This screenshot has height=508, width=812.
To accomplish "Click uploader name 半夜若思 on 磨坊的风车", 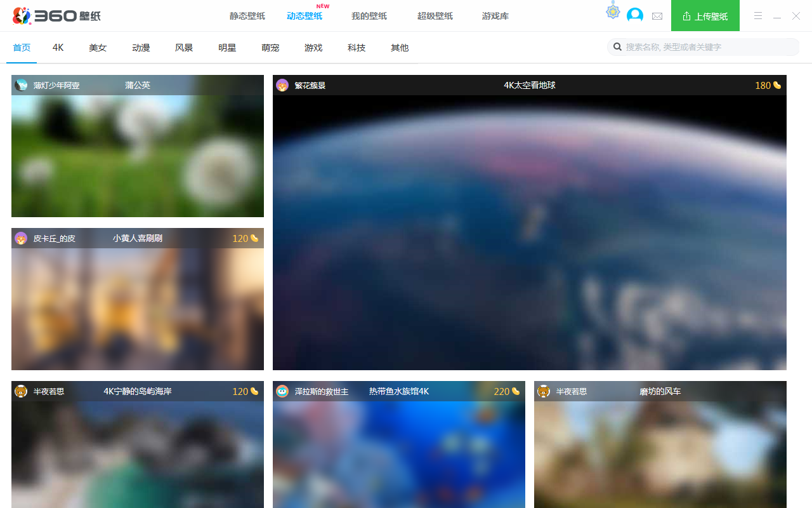I will tap(571, 392).
